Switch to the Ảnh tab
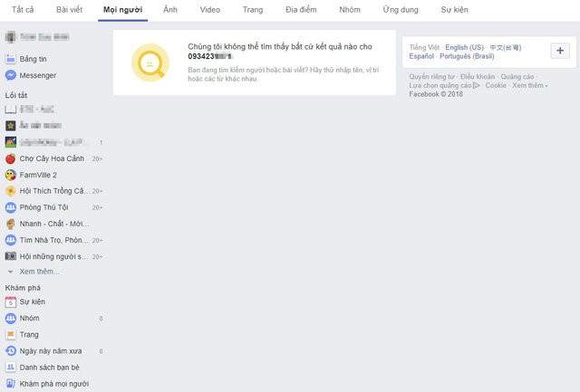The height and width of the screenshot is (392, 580). (170, 9)
